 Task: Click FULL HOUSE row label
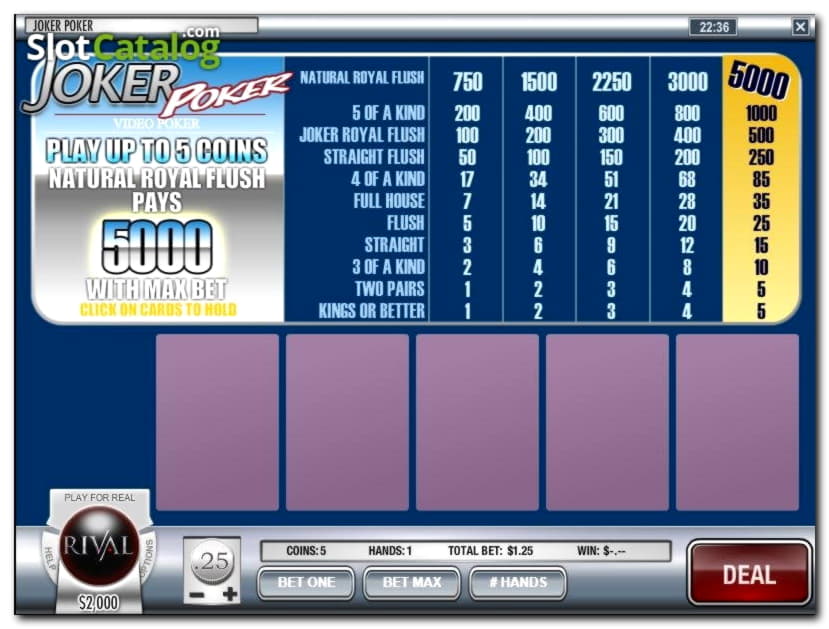pyautogui.click(x=389, y=201)
